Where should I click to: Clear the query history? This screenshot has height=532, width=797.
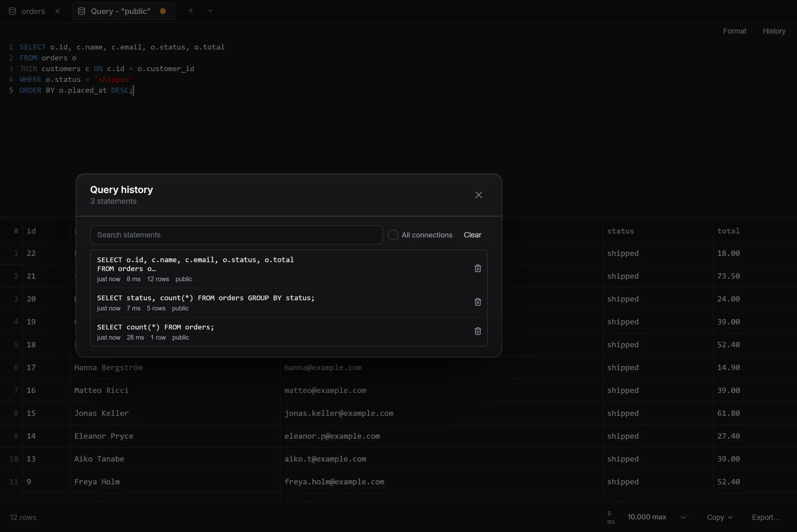pyautogui.click(x=472, y=235)
